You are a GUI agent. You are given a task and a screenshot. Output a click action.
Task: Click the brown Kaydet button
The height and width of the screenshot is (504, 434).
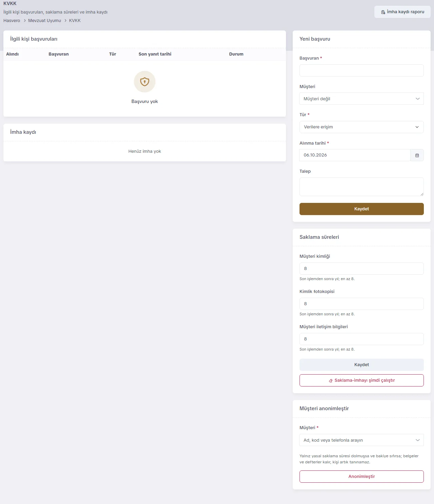[361, 209]
